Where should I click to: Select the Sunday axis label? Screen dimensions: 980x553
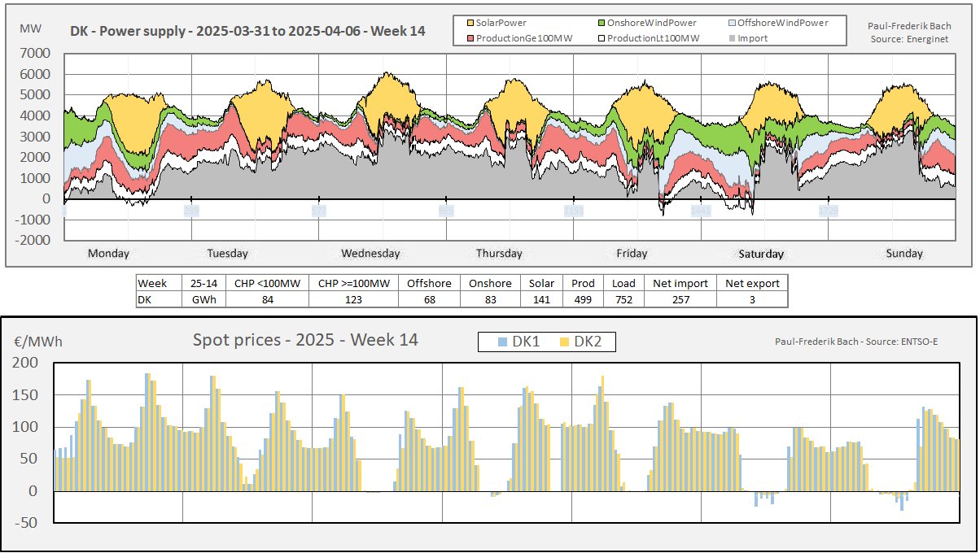click(904, 254)
